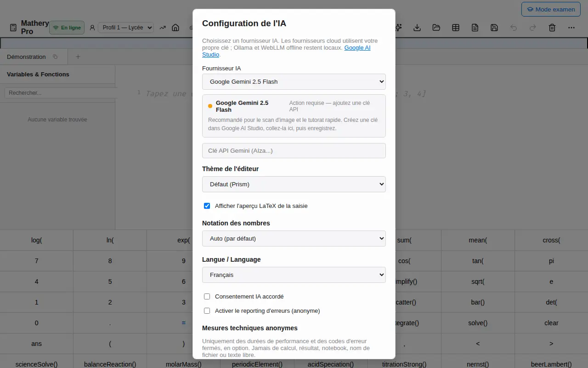Click the ans keypad button
The height and width of the screenshot is (368, 588).
coord(37,344)
